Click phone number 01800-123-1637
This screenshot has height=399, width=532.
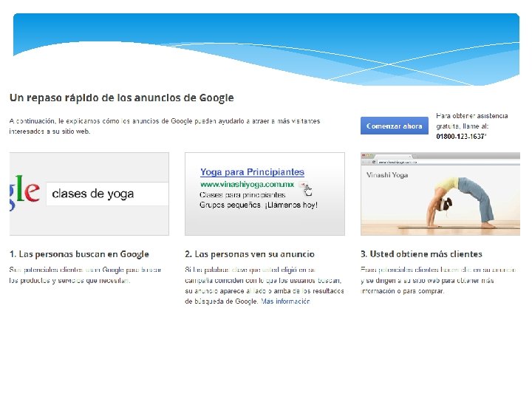point(461,137)
